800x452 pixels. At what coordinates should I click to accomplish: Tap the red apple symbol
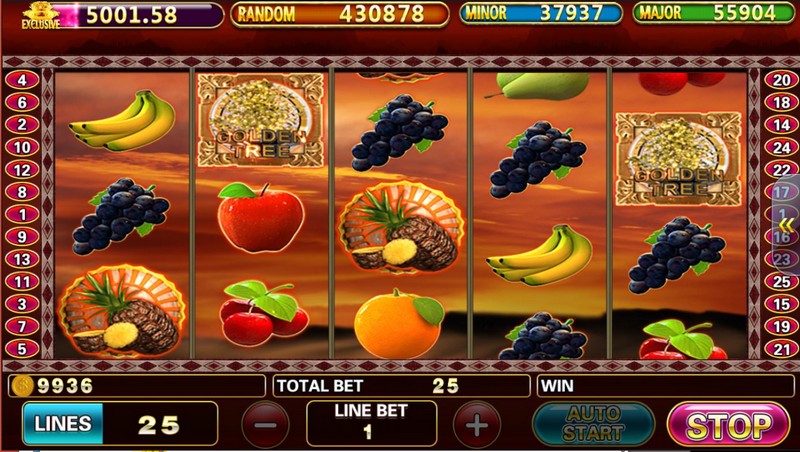[x=261, y=218]
